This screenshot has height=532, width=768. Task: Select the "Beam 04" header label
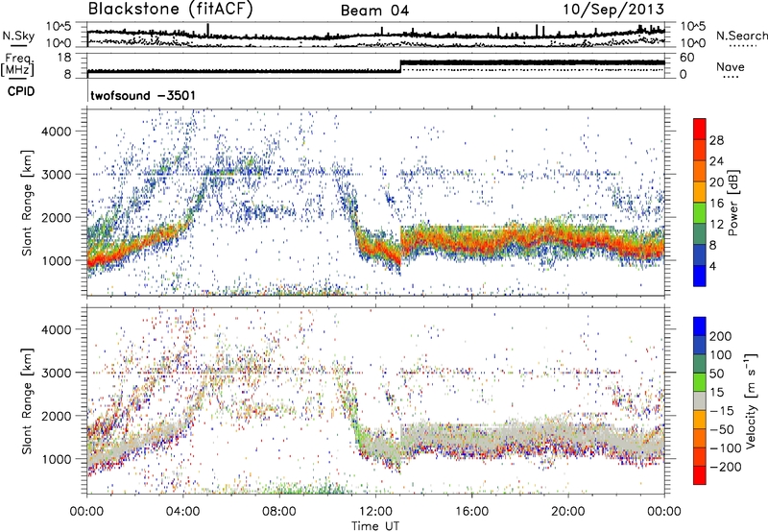[x=374, y=11]
